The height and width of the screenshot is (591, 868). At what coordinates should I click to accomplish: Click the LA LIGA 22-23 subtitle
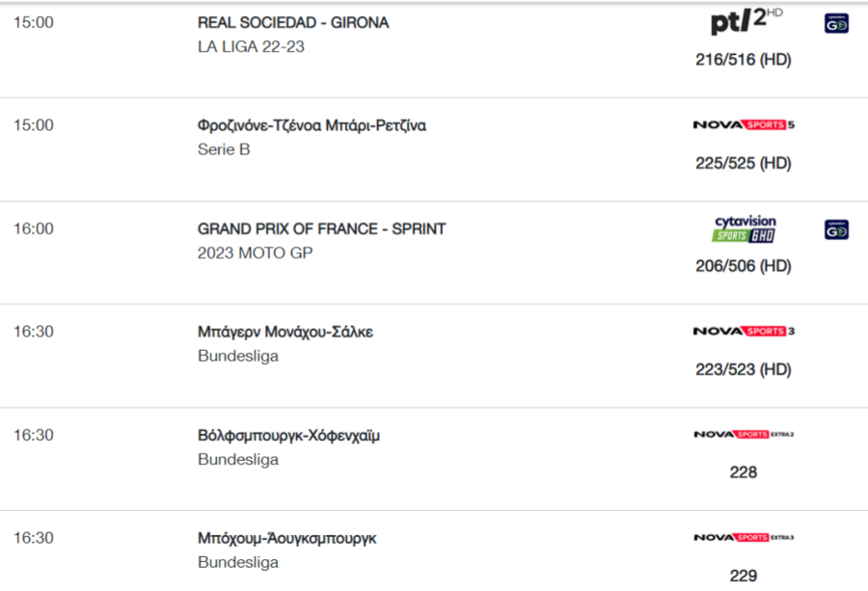(x=251, y=47)
